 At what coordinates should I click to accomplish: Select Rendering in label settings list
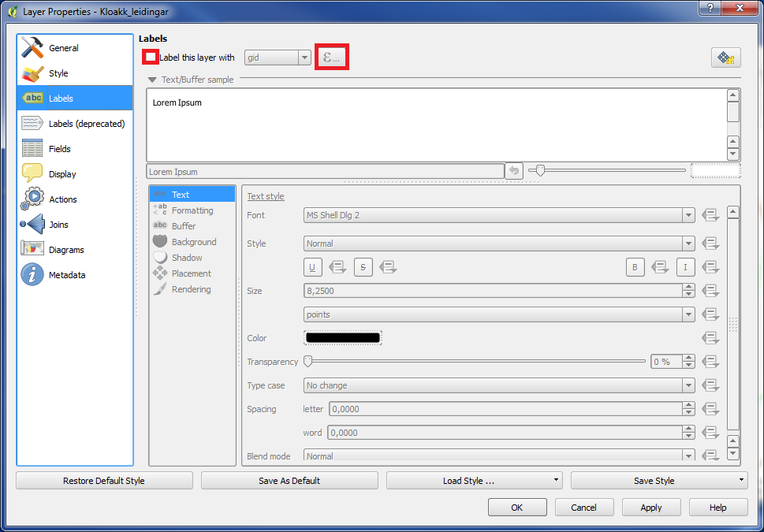[192, 289]
